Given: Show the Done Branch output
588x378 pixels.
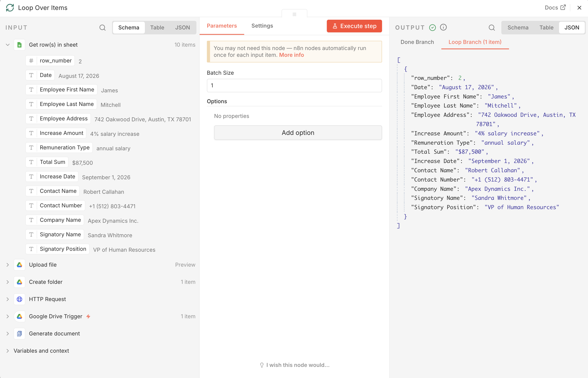Looking at the screenshot, I should click(x=417, y=42).
